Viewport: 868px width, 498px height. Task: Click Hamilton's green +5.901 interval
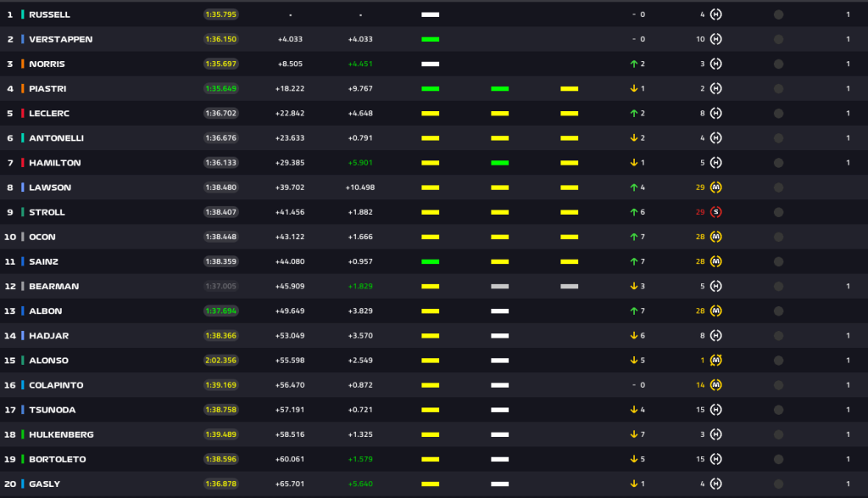coord(360,163)
